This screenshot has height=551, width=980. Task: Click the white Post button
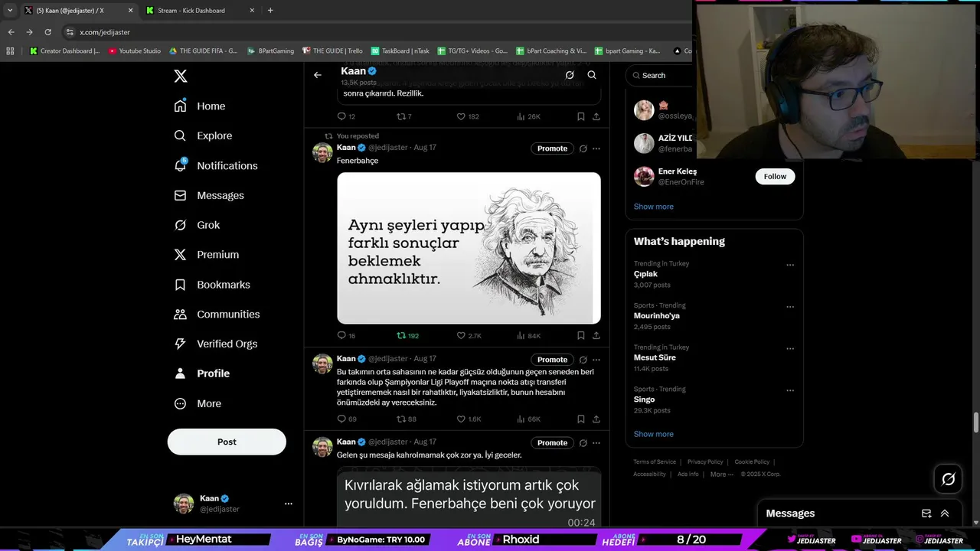point(227,442)
